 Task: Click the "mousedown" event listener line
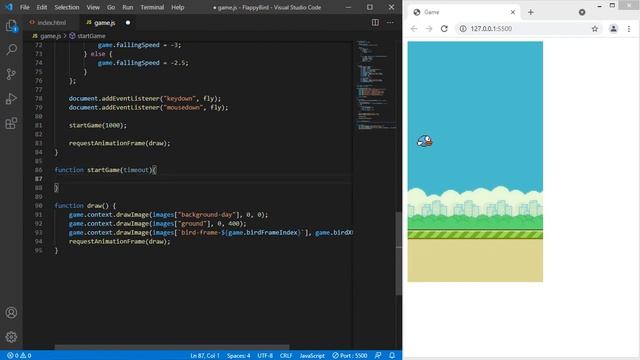point(148,107)
